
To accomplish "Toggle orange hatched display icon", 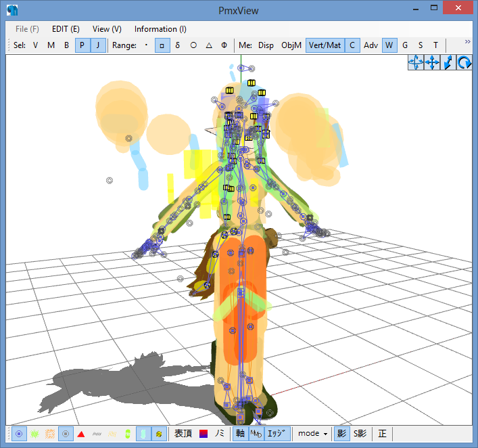I will (x=50, y=434).
